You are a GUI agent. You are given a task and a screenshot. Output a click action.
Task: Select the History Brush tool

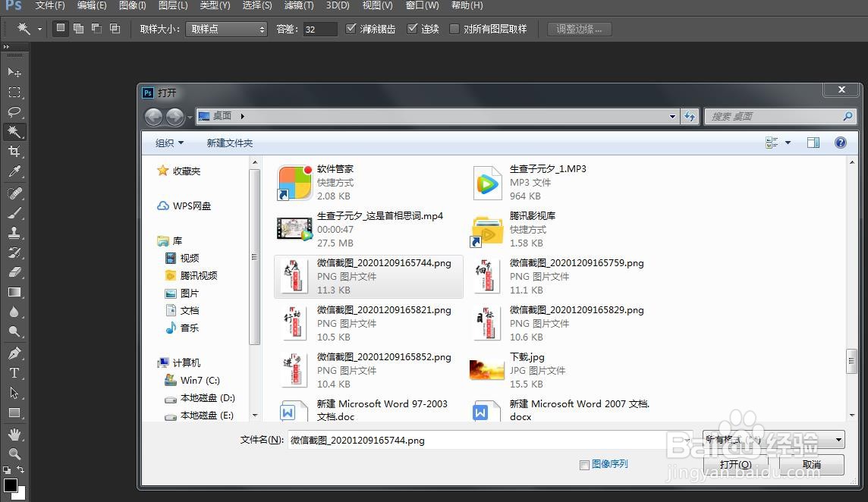(14, 253)
